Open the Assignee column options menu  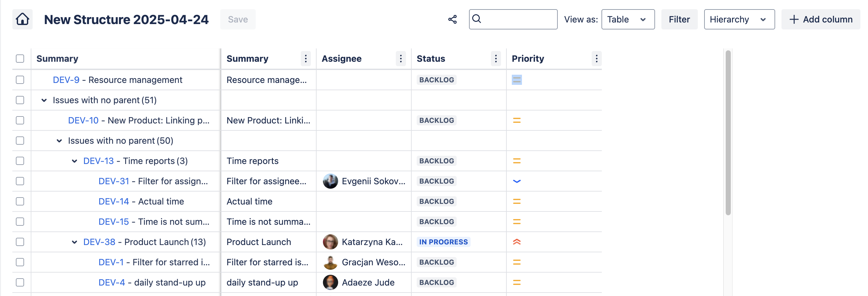(400, 59)
